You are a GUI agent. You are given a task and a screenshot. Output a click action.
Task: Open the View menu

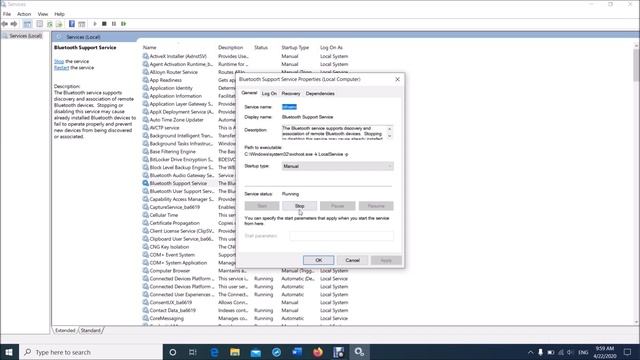click(43, 14)
